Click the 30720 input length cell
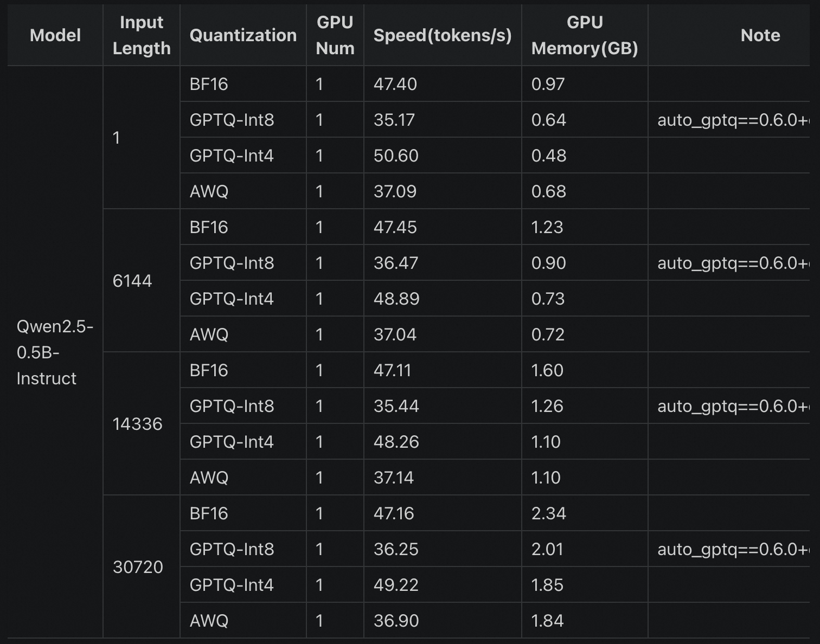Screen dimensions: 820x644 pos(138,567)
